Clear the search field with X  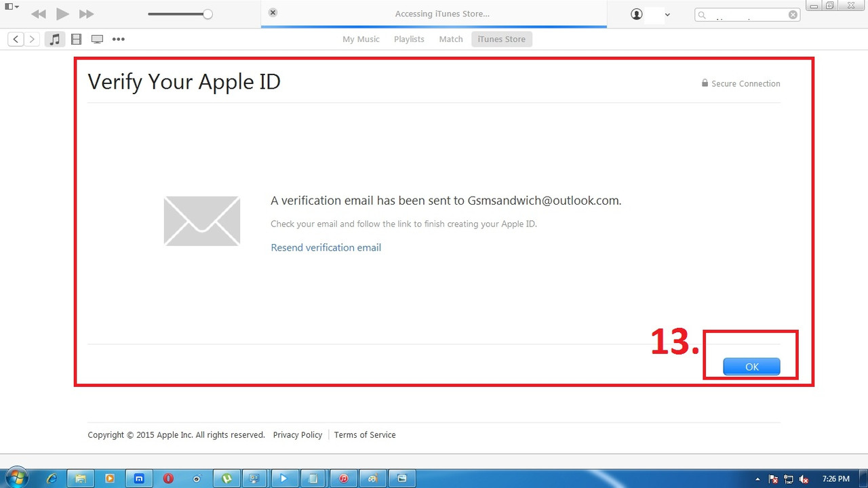(x=793, y=15)
